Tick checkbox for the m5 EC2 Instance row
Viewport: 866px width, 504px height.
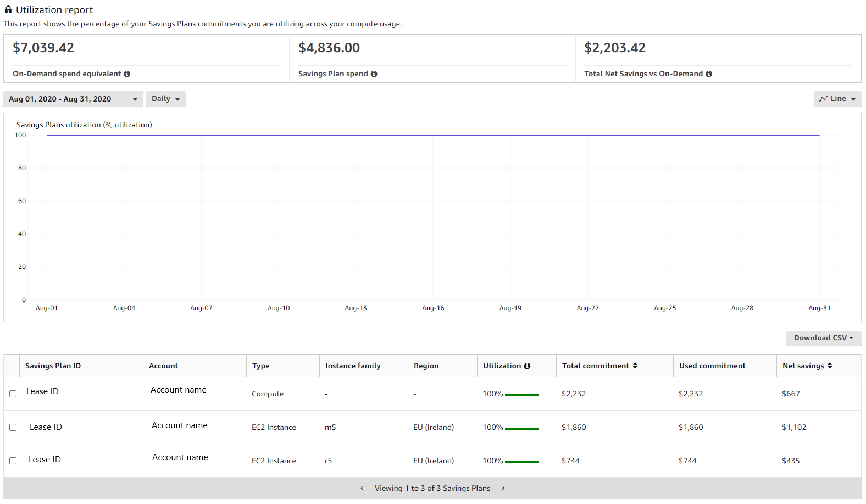(x=13, y=428)
